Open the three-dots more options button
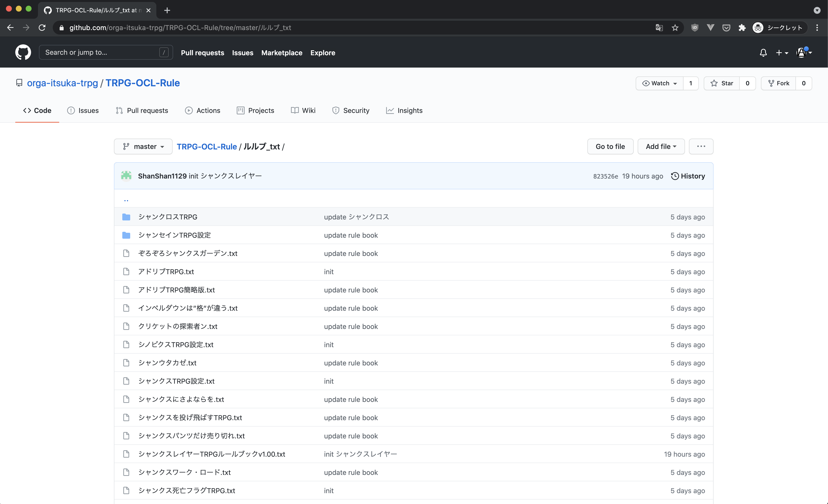 click(x=701, y=146)
